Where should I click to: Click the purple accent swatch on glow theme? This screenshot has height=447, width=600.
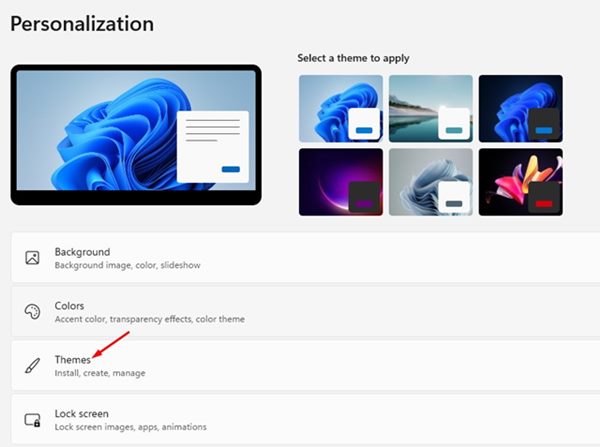click(x=364, y=204)
